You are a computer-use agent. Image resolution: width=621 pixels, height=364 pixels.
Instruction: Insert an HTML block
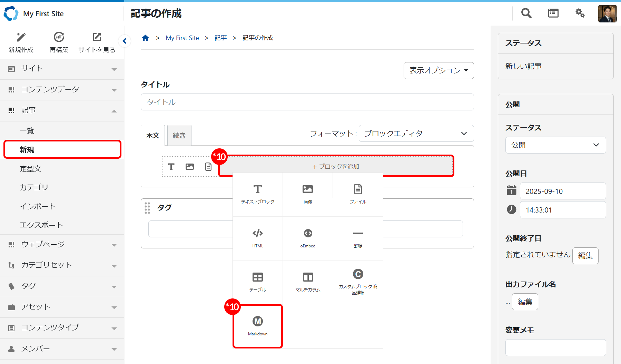258,238
